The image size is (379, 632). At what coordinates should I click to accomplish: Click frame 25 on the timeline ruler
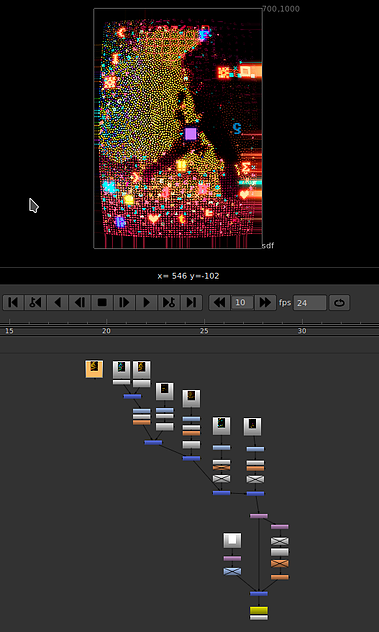[x=204, y=331]
